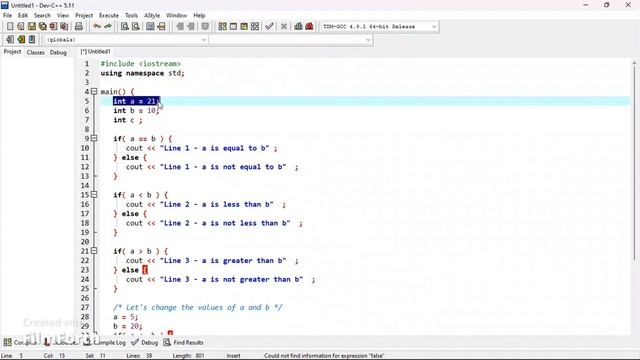The width and height of the screenshot is (640, 360).
Task: Open the Help menu
Action: tap(199, 16)
